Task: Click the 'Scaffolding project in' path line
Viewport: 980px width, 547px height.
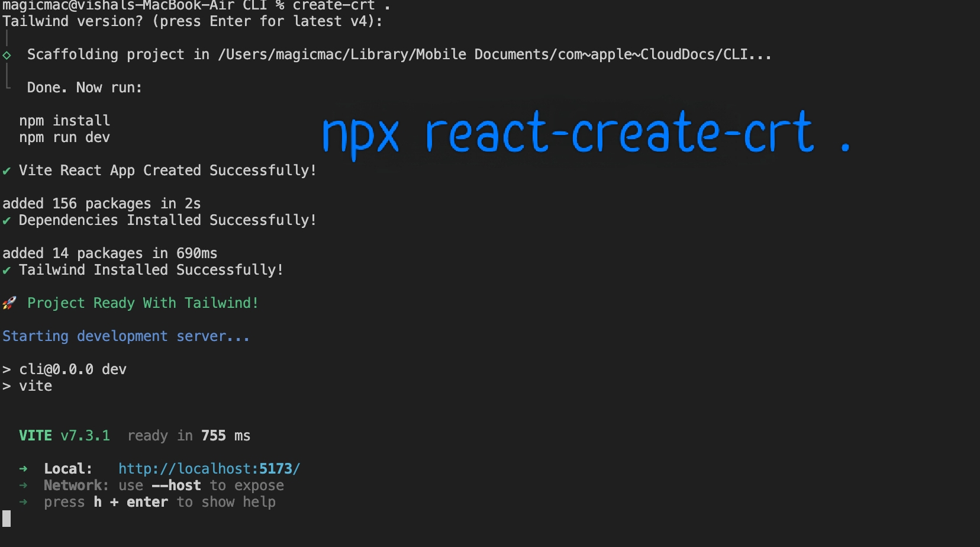Action: [x=399, y=54]
